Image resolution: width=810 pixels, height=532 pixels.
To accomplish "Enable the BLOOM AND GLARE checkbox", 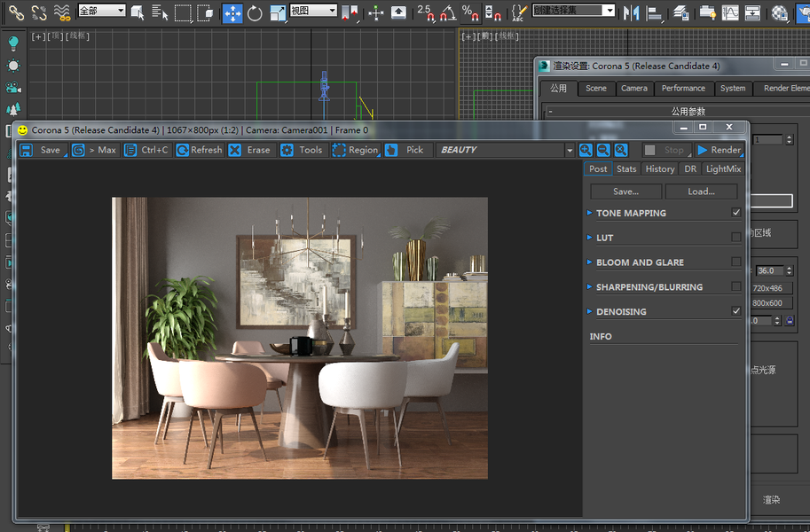I will click(x=736, y=262).
